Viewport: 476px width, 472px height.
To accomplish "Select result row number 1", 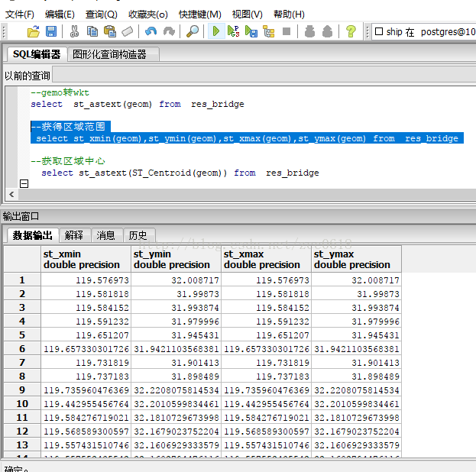I will tap(22, 280).
